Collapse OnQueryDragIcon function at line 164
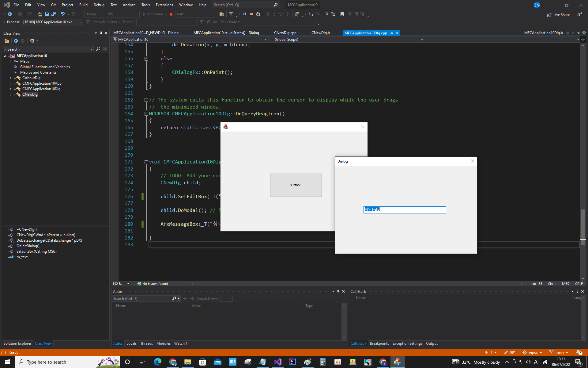Screen dimensions: 588x368 (x=146, y=114)
